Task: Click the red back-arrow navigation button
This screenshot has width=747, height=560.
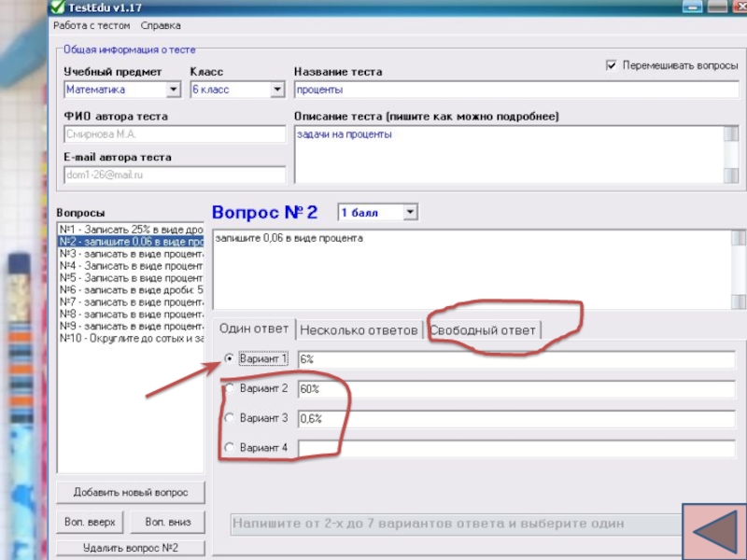Action: coord(714,532)
